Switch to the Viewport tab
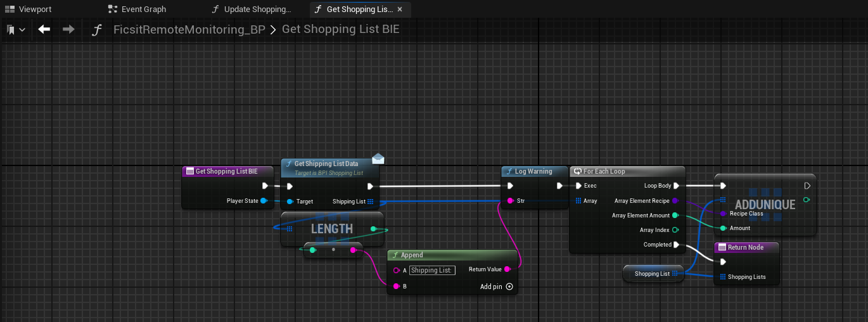 click(x=29, y=10)
